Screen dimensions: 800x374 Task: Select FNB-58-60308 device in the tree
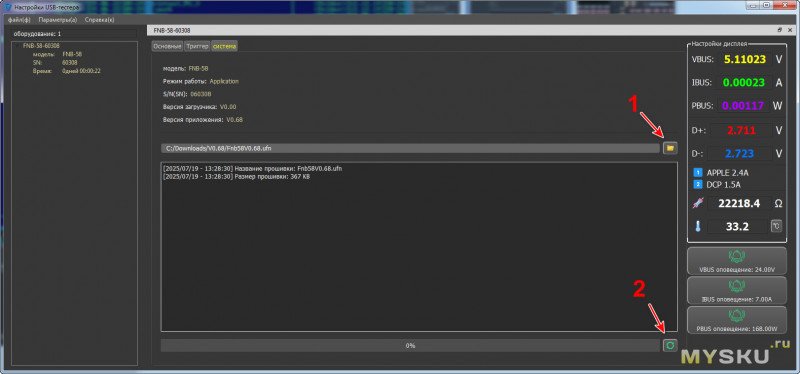tap(41, 46)
